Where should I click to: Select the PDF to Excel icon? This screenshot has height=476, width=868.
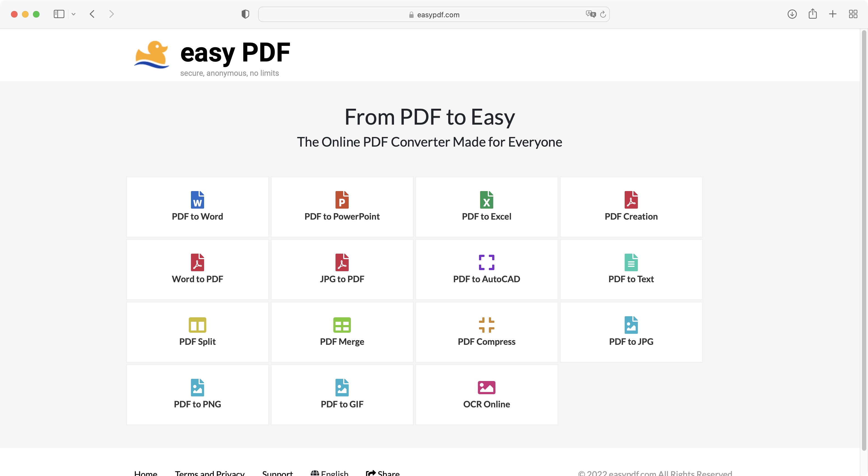(486, 200)
